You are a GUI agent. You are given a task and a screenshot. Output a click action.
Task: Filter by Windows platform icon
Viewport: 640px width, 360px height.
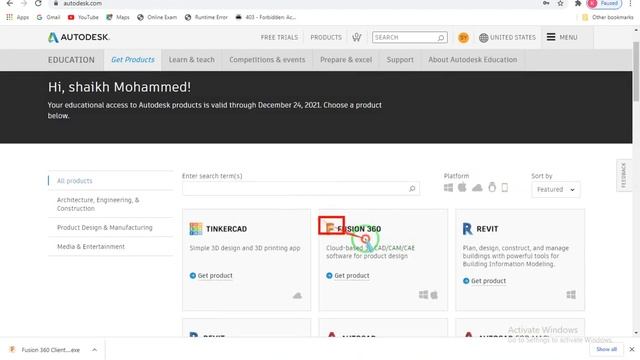click(448, 188)
